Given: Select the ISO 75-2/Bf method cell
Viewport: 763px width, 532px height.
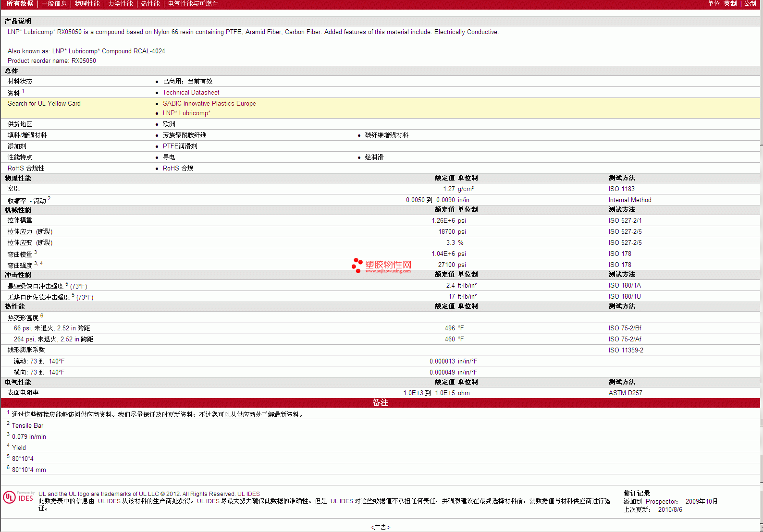Looking at the screenshot, I should coord(625,328).
